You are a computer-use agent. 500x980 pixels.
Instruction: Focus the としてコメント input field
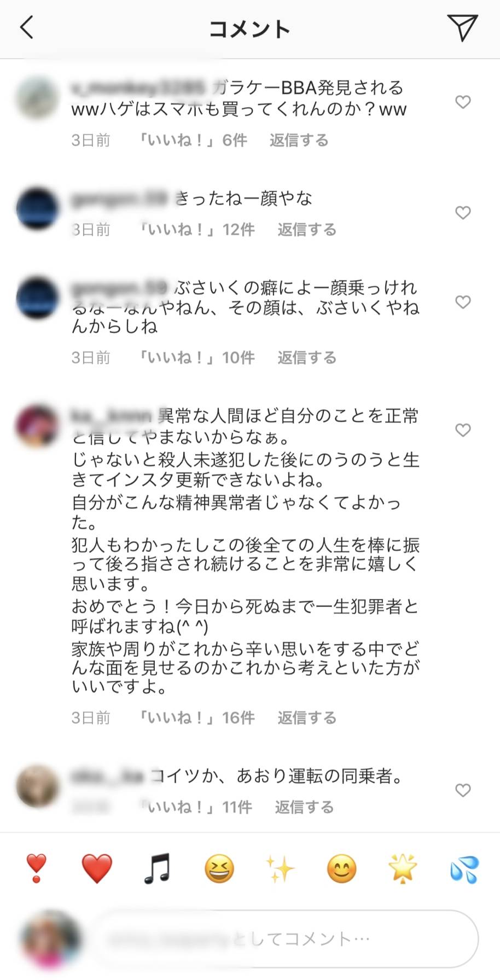(x=287, y=939)
